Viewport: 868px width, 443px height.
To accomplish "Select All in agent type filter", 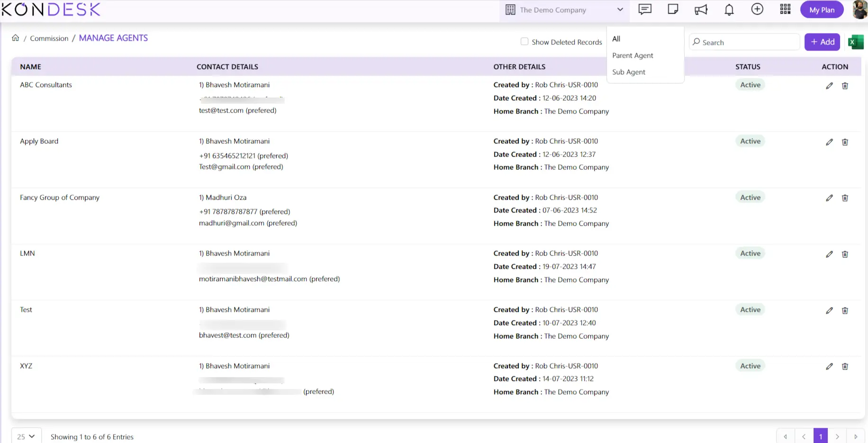I will pos(616,39).
